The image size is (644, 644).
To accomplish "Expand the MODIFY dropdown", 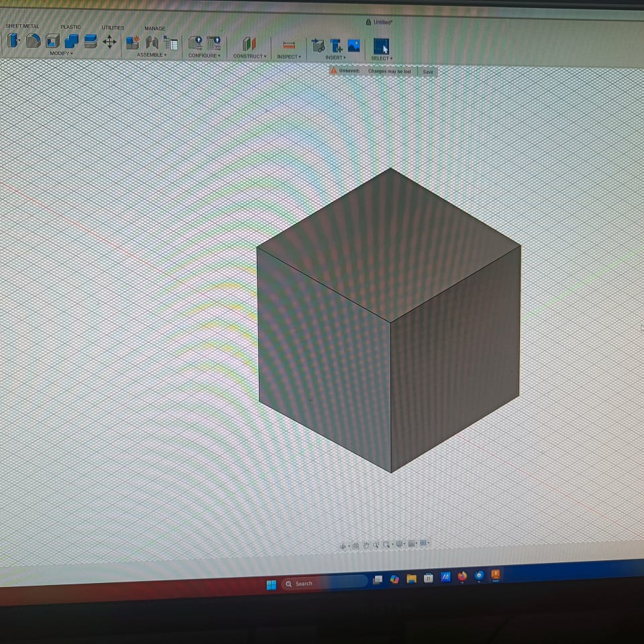I will click(x=61, y=54).
